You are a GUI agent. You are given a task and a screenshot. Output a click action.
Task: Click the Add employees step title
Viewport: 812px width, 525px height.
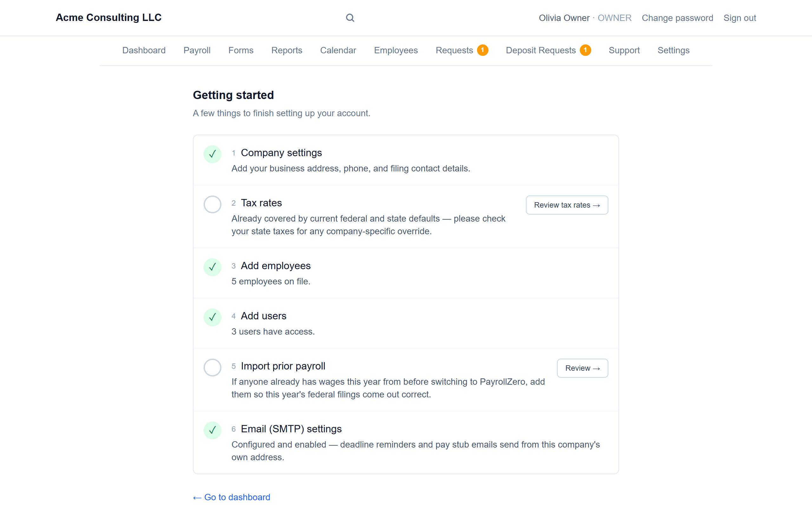coord(276,266)
